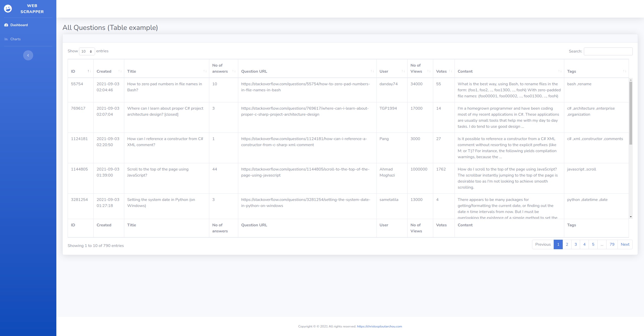Collapse sidebar with the chevron circle button
The width and height of the screenshot is (644, 336).
28,55
